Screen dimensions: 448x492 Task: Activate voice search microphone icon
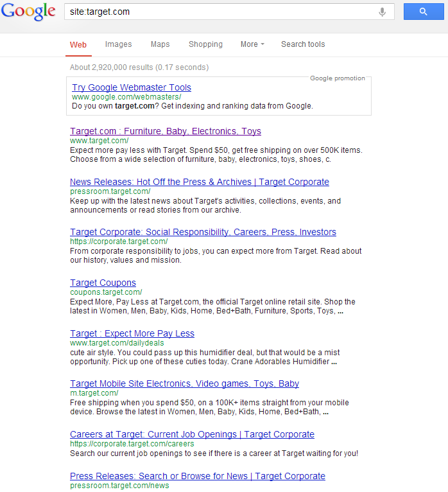pyautogui.click(x=382, y=12)
